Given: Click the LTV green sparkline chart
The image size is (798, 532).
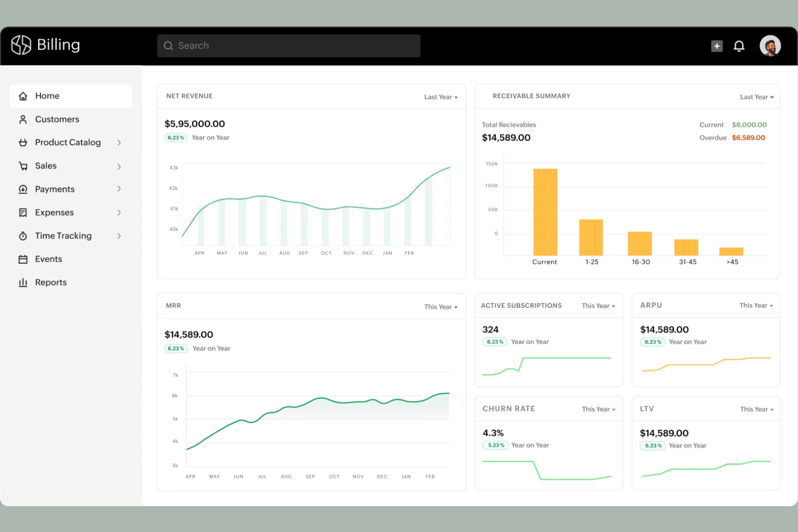Looking at the screenshot, I should click(706, 469).
